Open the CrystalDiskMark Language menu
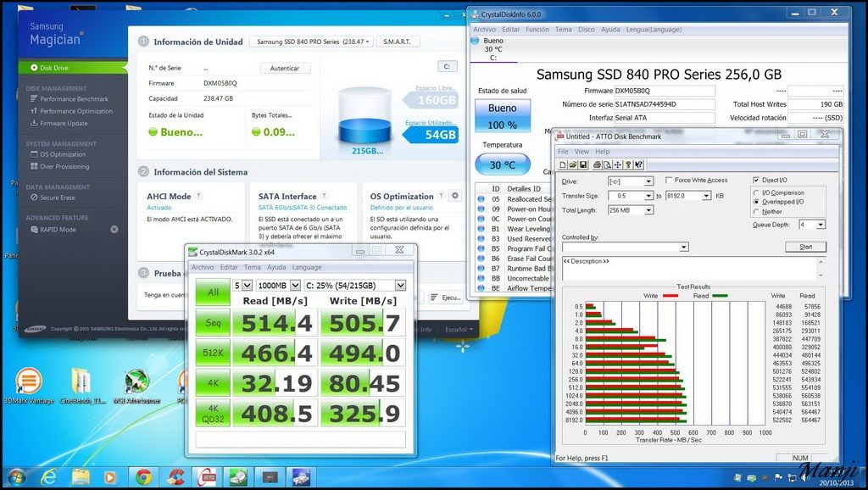Viewport: 868px width, 490px height. point(307,267)
